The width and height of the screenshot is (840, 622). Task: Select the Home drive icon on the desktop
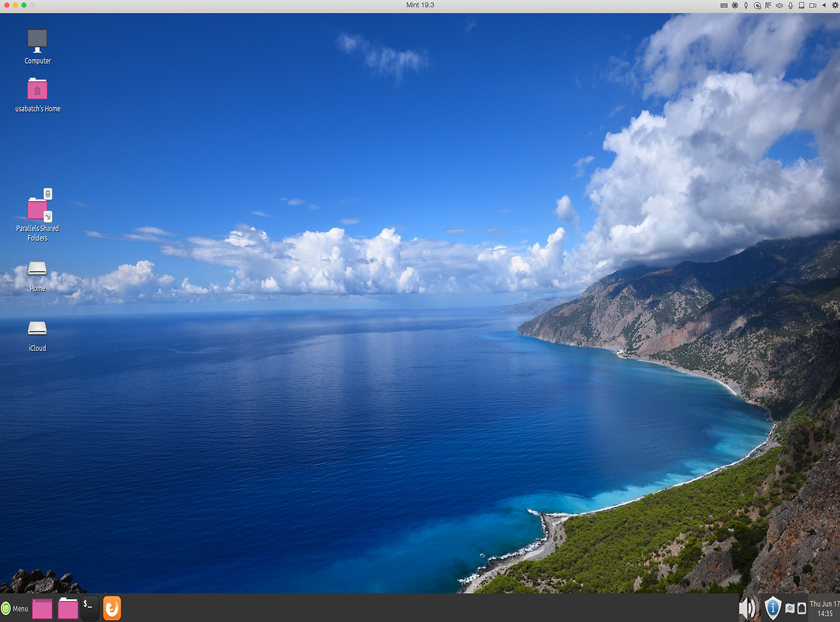pos(37,269)
